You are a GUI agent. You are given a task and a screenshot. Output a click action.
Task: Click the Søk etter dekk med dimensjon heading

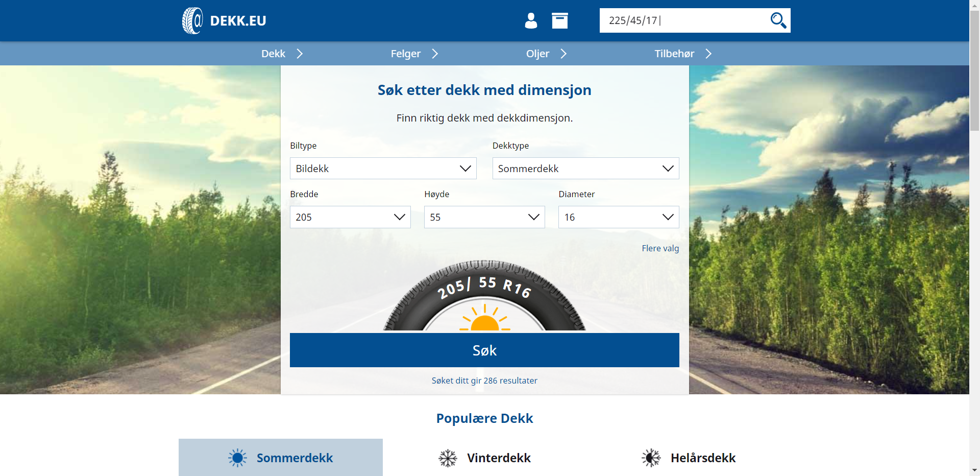[x=484, y=90]
